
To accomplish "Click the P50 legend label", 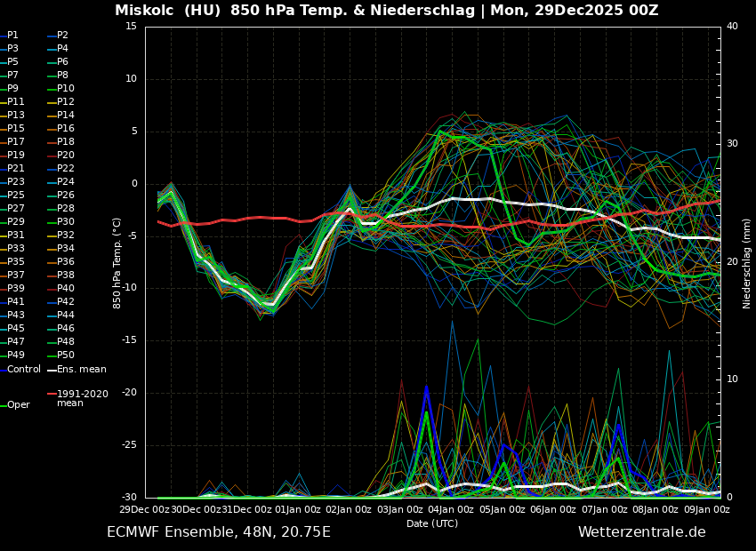I will coord(66,355).
